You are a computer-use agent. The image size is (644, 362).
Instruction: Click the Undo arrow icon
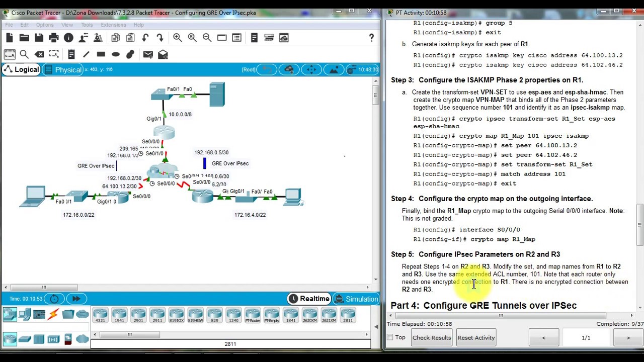click(x=145, y=38)
